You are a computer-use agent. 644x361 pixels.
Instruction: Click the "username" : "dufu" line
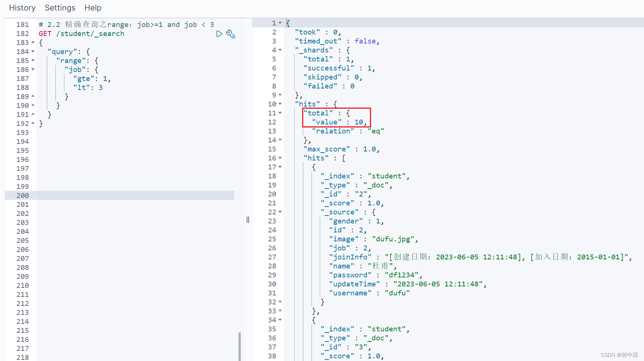point(370,293)
